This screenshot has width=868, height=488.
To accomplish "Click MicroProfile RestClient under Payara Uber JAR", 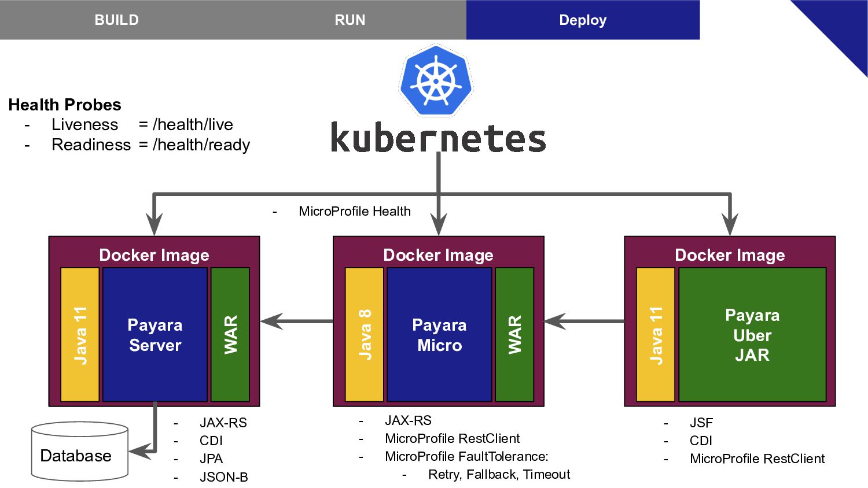I will coord(757,459).
